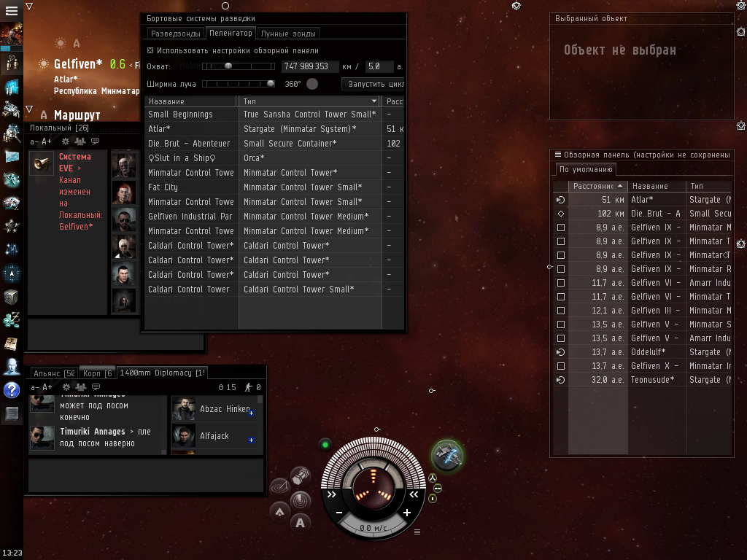The width and height of the screenshot is (747, 560).
Task: Open settings gear in 1400mm Diplomacy chat
Action: pos(66,387)
